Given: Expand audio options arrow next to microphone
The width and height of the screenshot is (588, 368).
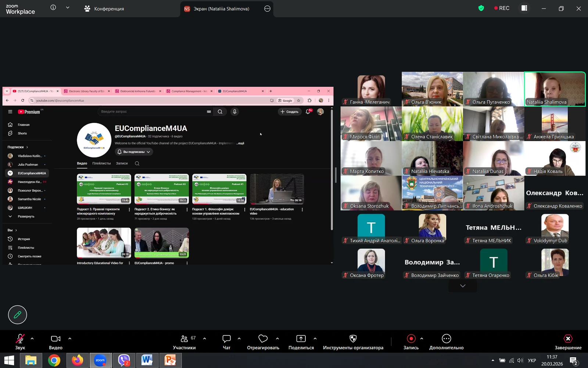Looking at the screenshot, I should click(x=32, y=339).
